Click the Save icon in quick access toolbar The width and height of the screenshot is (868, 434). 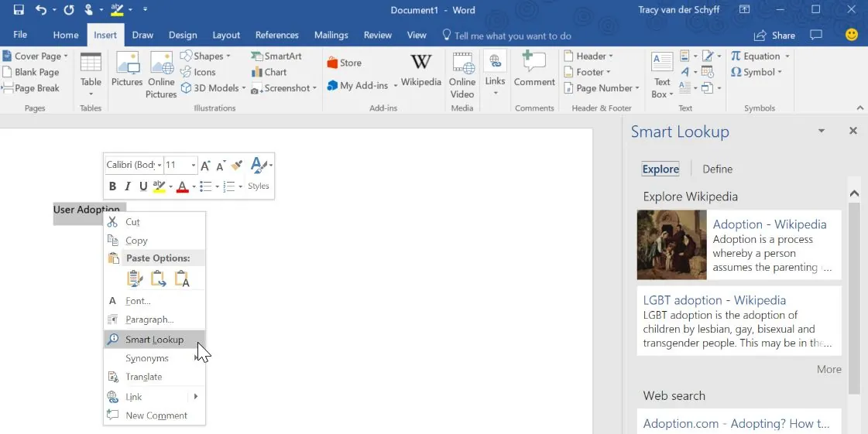point(19,10)
